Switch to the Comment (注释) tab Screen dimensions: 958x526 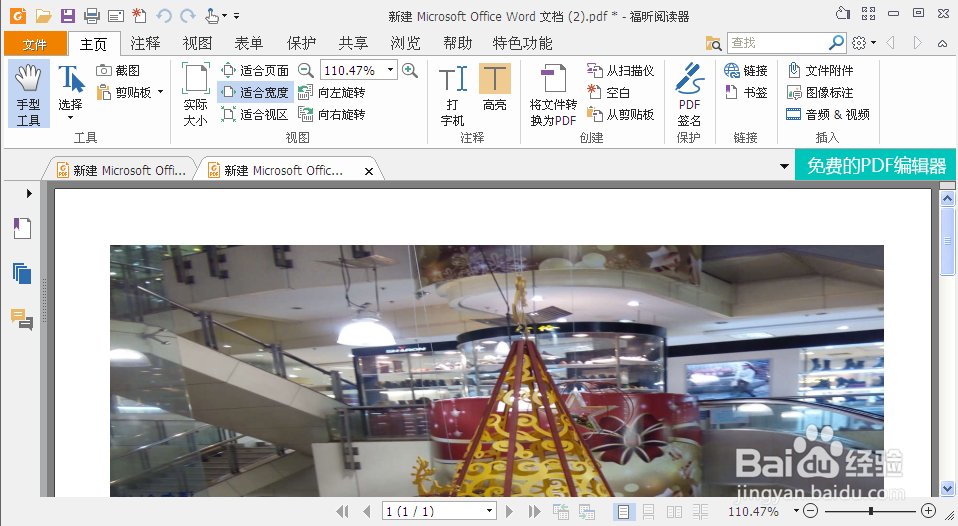click(145, 43)
